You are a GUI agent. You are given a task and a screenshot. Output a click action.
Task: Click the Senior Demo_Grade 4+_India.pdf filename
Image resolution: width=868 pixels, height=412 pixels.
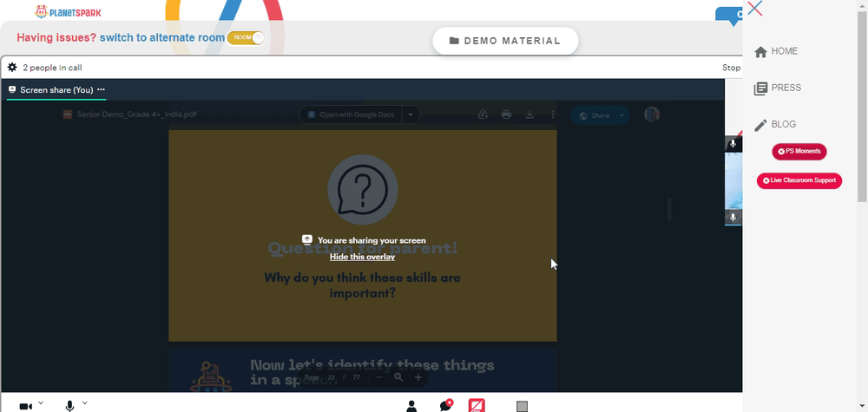pos(137,114)
